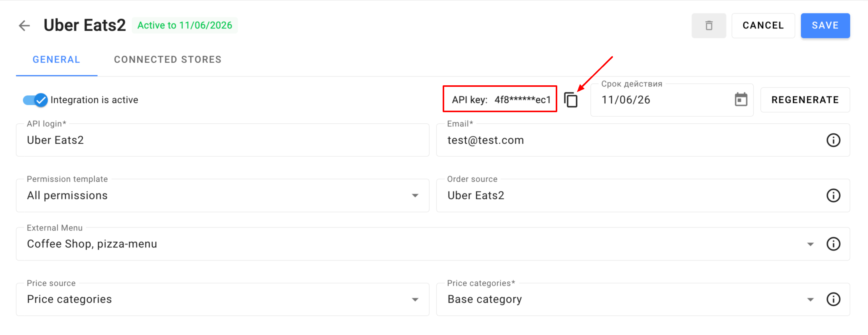Open the Price categories dropdown arrow

coord(810,299)
